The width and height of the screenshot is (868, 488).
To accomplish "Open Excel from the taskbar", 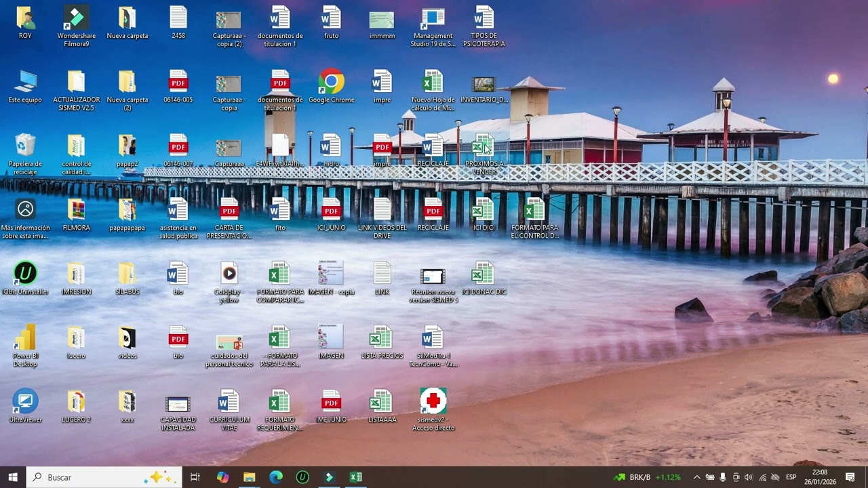I will 355,477.
